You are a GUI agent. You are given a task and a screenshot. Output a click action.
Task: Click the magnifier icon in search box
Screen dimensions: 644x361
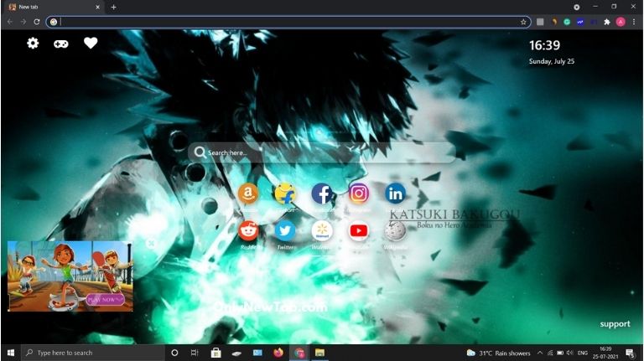200,152
